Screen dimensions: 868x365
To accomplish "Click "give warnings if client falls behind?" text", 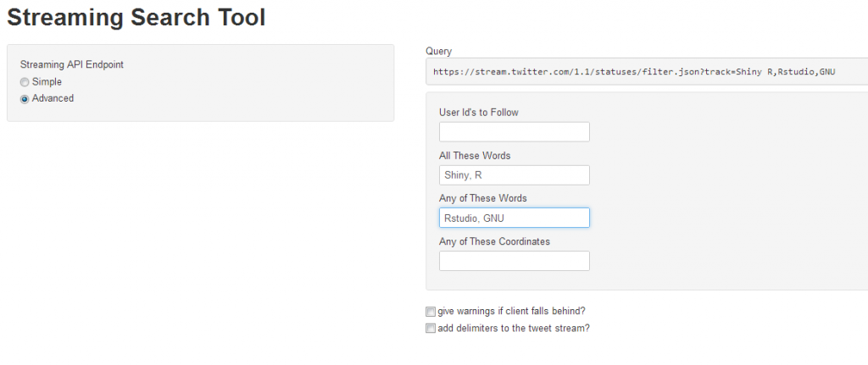I will pyautogui.click(x=511, y=312).
